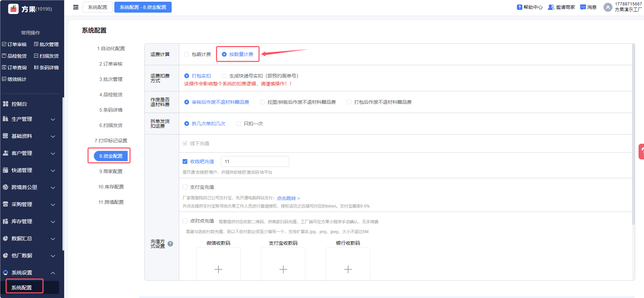Screen dimensions: 644x298
Task: Open 10.库存配置 section
Action: 111,187
